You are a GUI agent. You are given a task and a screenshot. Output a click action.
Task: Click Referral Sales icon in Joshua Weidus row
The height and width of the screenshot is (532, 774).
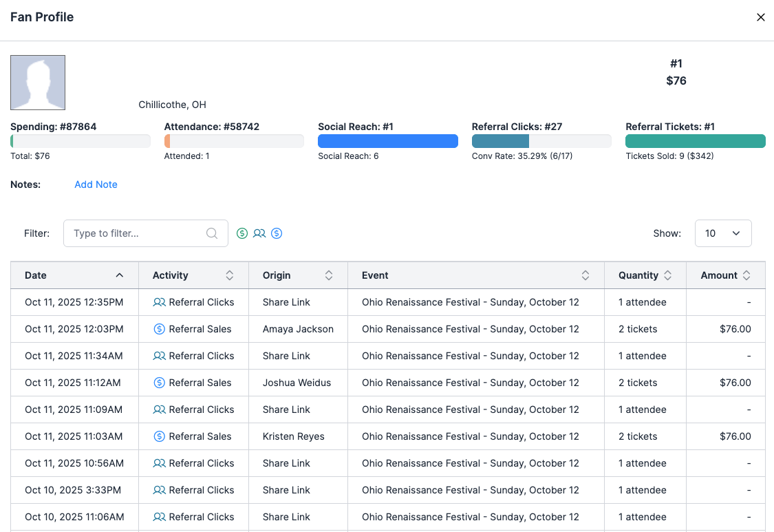[160, 383]
